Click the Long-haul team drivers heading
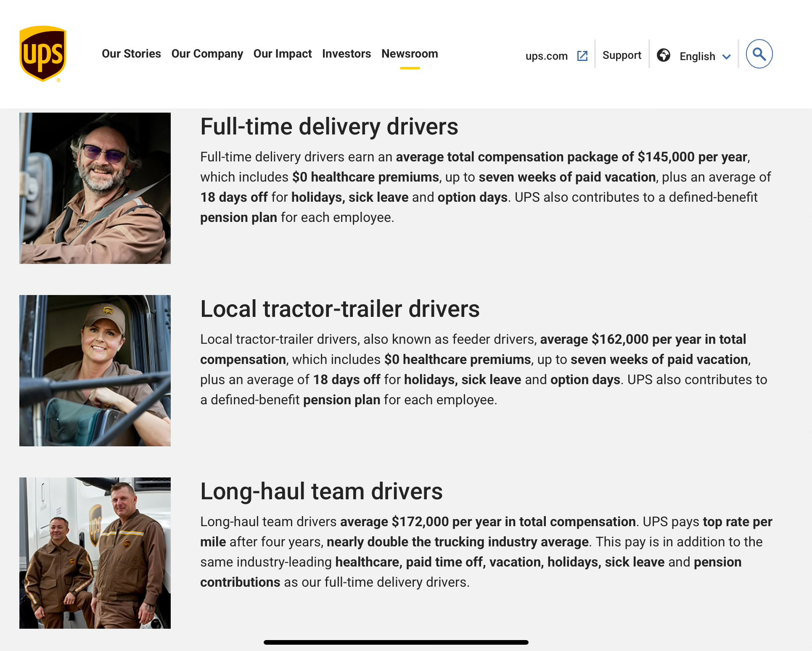 [x=321, y=491]
